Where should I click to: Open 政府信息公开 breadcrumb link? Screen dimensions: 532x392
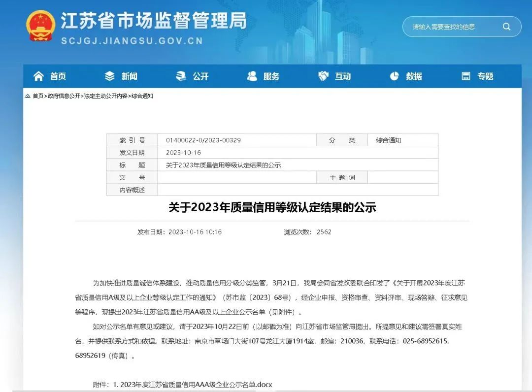(x=64, y=97)
